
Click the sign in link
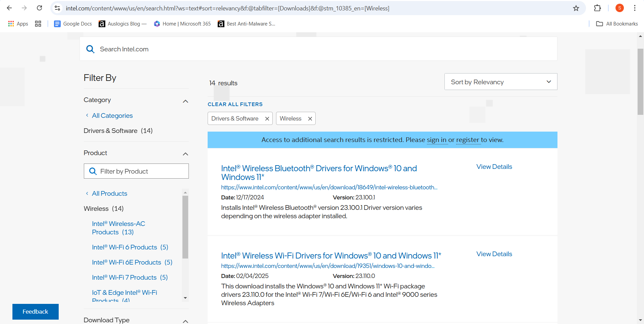click(437, 140)
